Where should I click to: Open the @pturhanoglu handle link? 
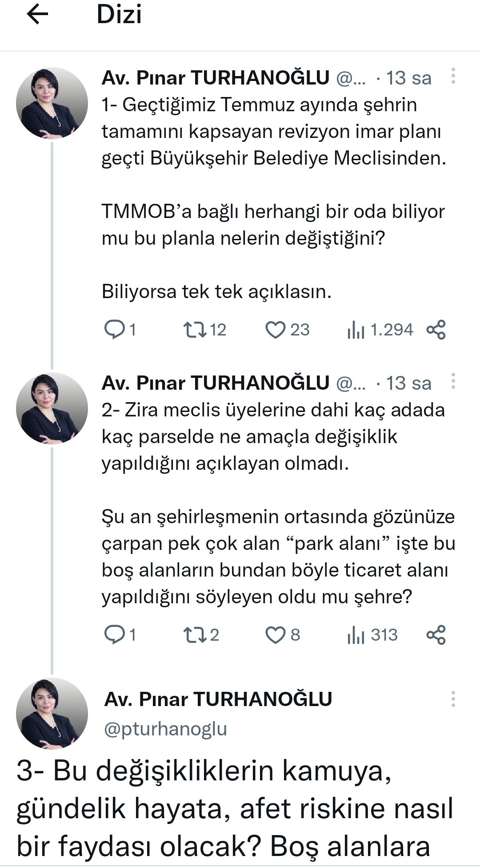(165, 729)
